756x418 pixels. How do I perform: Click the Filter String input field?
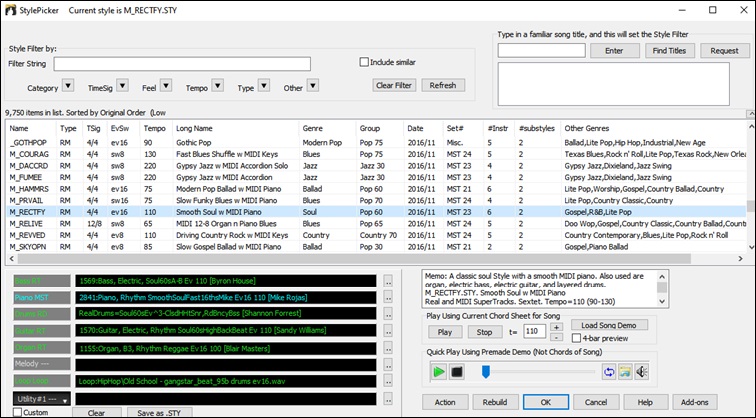pyautogui.click(x=182, y=64)
